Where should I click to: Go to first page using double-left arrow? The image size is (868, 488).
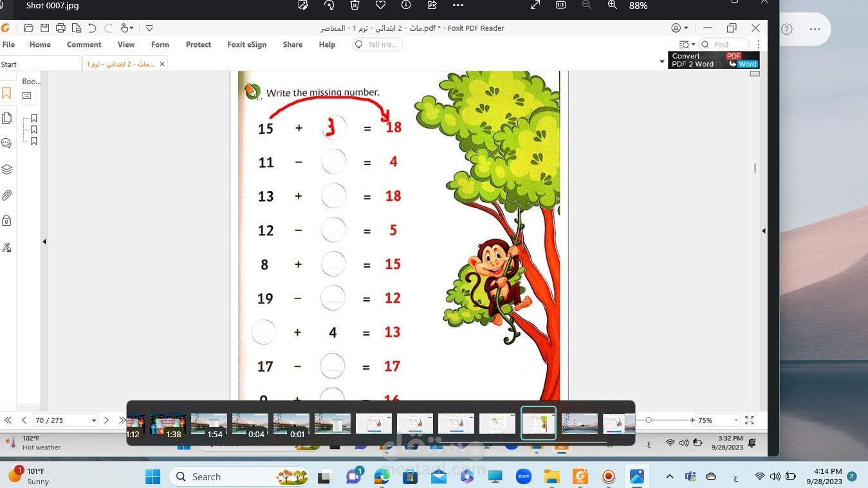(x=8, y=420)
